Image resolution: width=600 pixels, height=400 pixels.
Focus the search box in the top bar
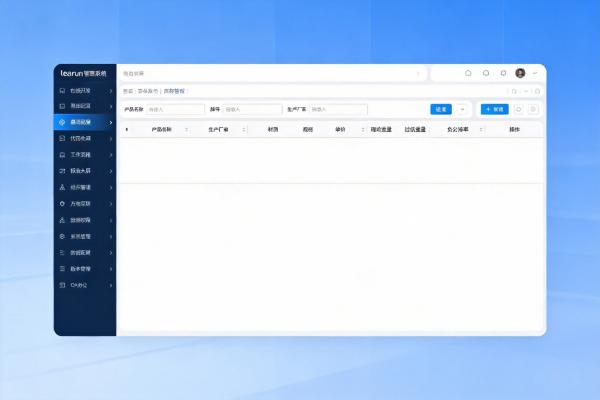[x=272, y=73]
